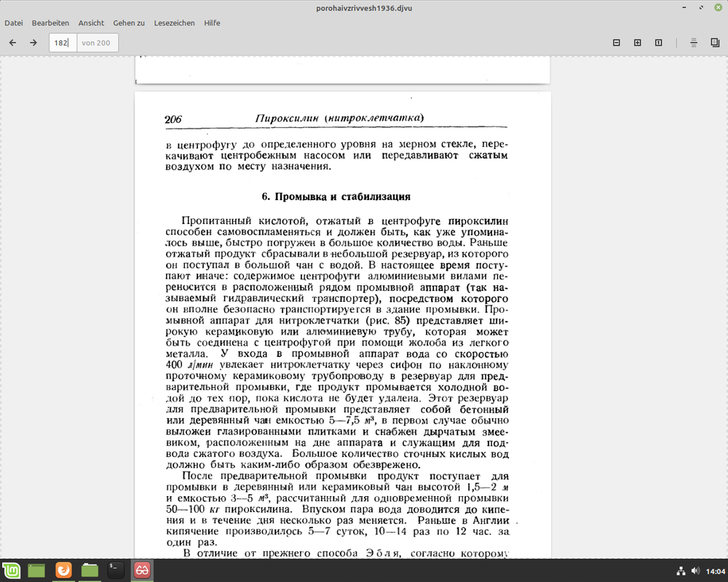Open the Datei menu
Image resolution: width=728 pixels, height=582 pixels.
tap(14, 23)
